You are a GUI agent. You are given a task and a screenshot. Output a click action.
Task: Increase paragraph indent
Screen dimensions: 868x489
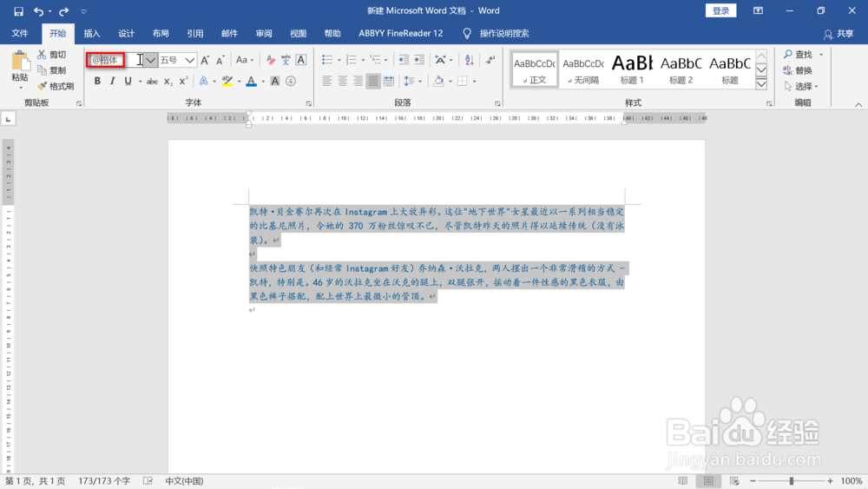coord(419,60)
